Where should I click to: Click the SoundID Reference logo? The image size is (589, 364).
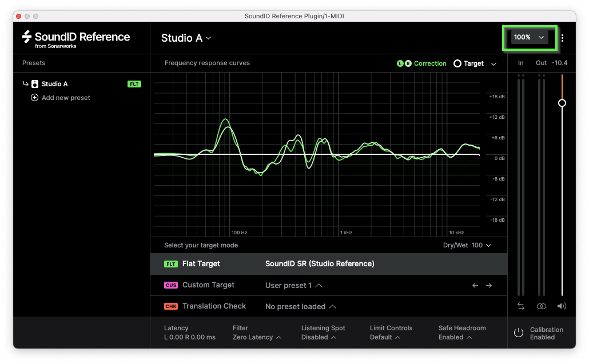tap(76, 38)
